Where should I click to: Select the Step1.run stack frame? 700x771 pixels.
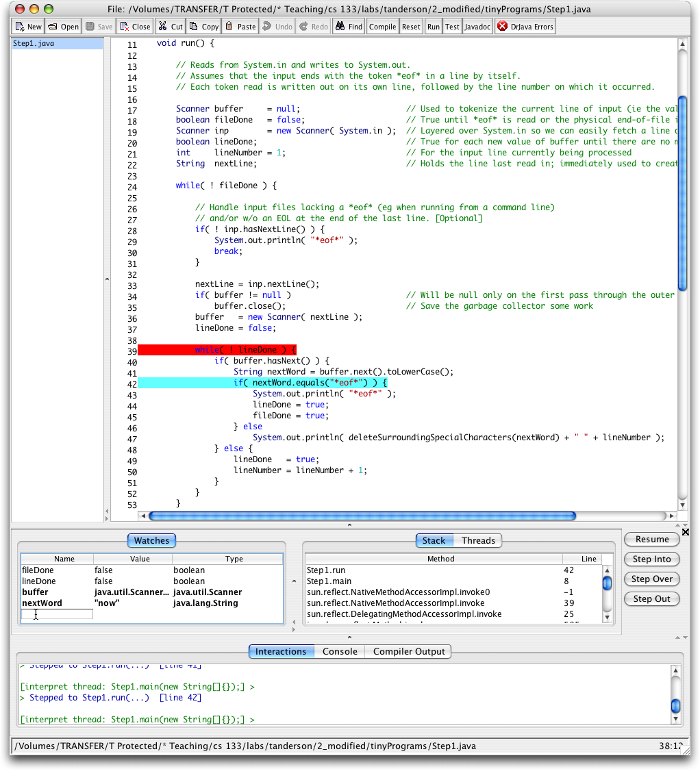453,570
